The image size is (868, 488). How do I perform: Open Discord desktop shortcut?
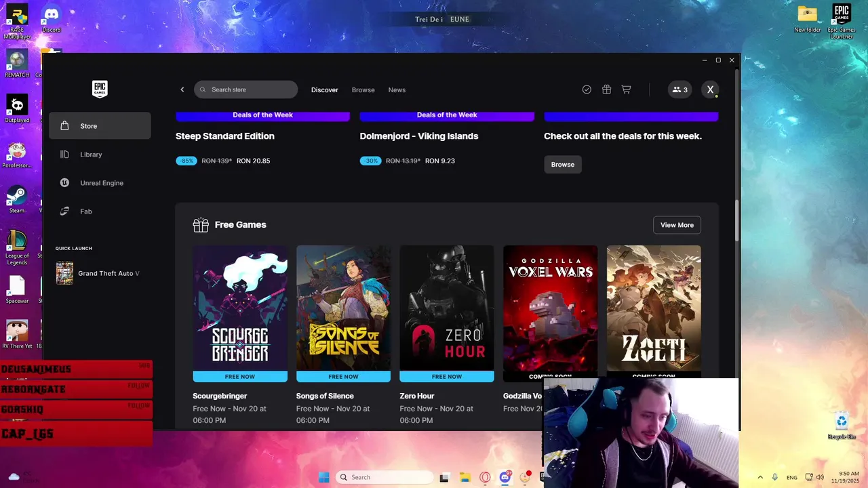tap(52, 19)
